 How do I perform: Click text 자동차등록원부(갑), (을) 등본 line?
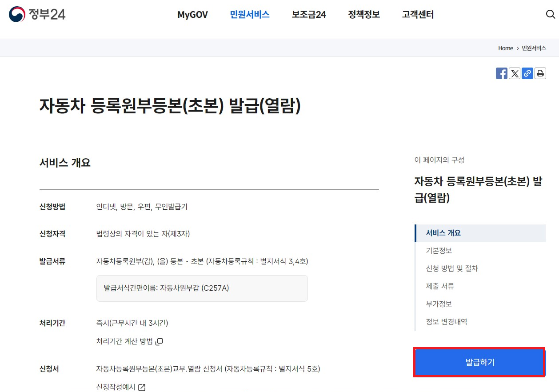coord(202,261)
